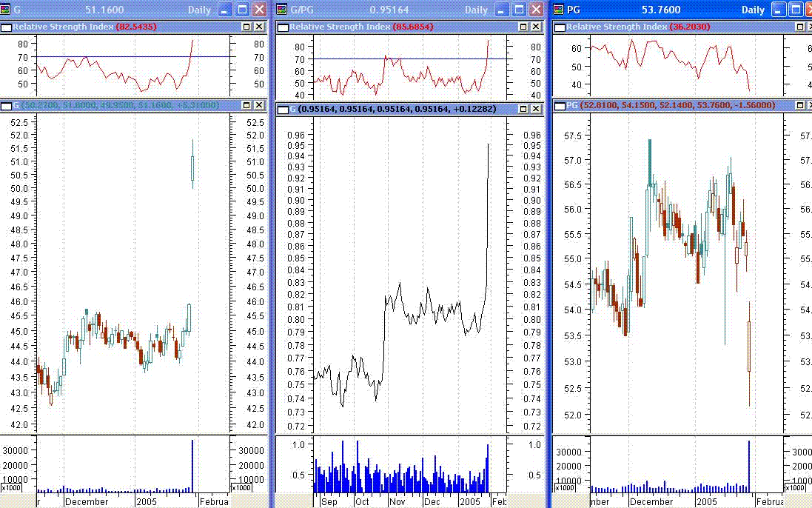The height and width of the screenshot is (508, 812).
Task: Click the left x1000 volume label in G window
Action: (x=12, y=488)
